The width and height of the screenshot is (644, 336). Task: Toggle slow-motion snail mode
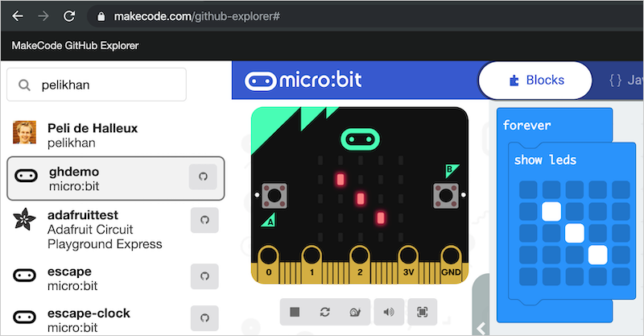click(355, 312)
